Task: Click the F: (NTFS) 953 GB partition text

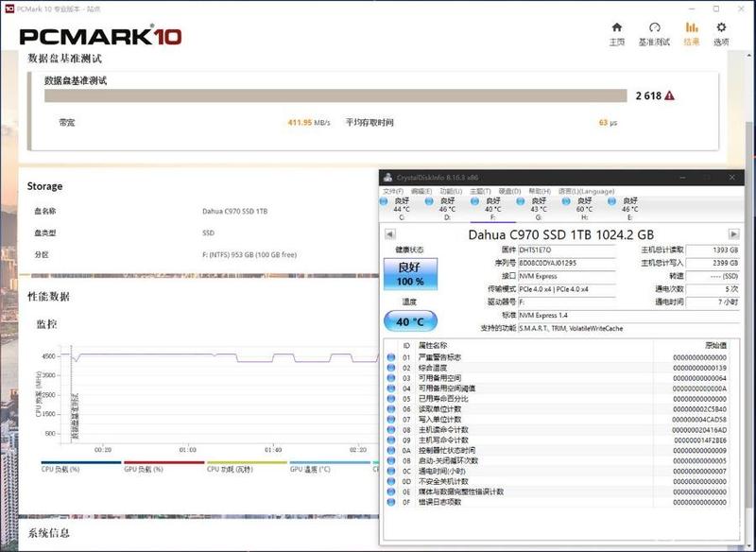Action: (249, 254)
